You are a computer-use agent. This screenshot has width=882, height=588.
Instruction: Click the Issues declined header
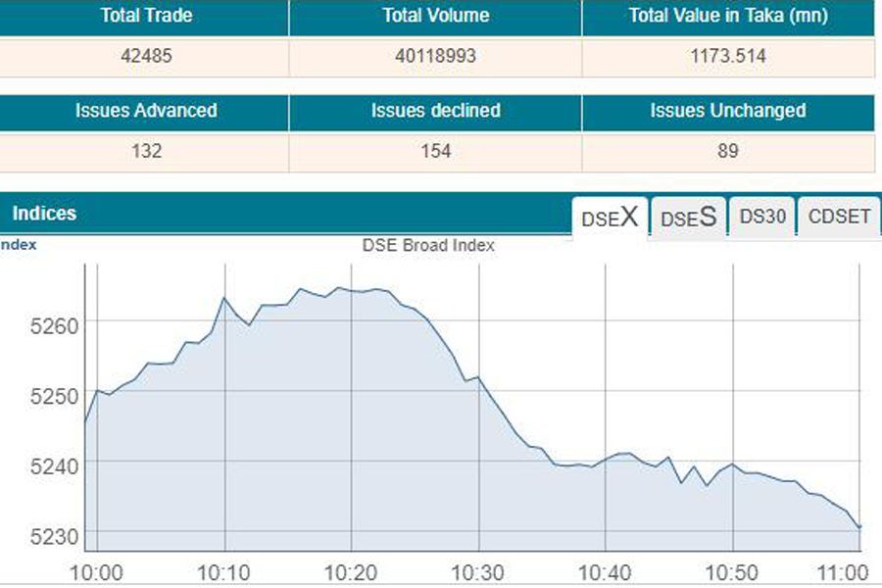pos(436,111)
